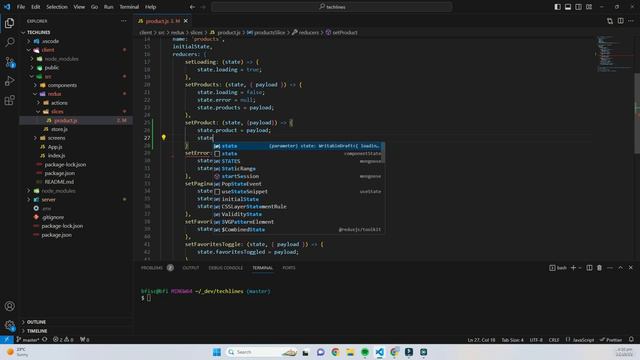Close the product.js editor tab
Viewport: 640px width, 360px height.
pyautogui.click(x=186, y=21)
